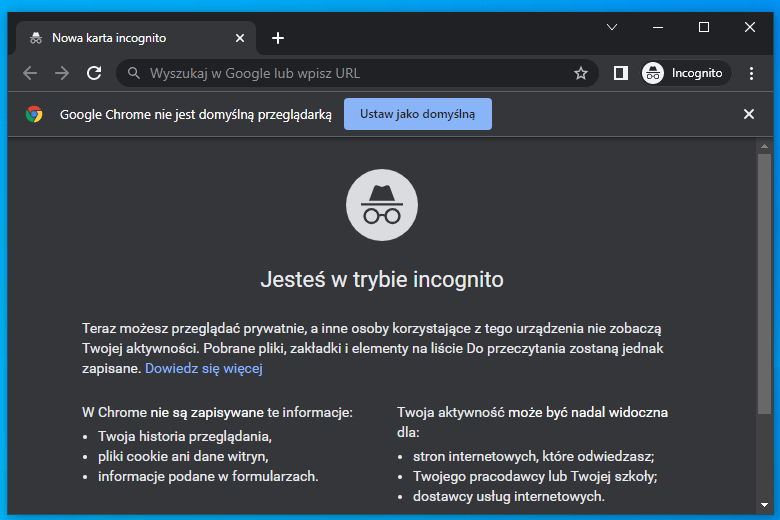The image size is (780, 520).
Task: Bookmark this tab with the star icon
Action: [x=581, y=74]
